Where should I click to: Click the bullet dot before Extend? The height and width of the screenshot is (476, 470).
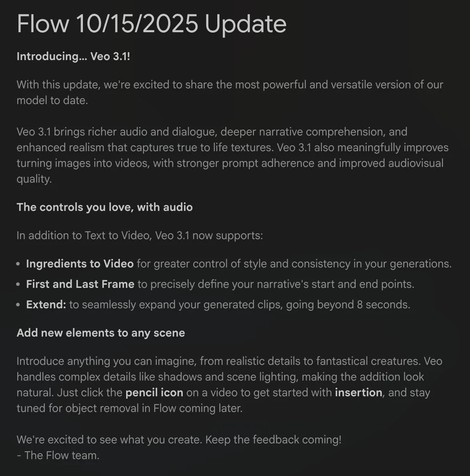pyautogui.click(x=18, y=305)
